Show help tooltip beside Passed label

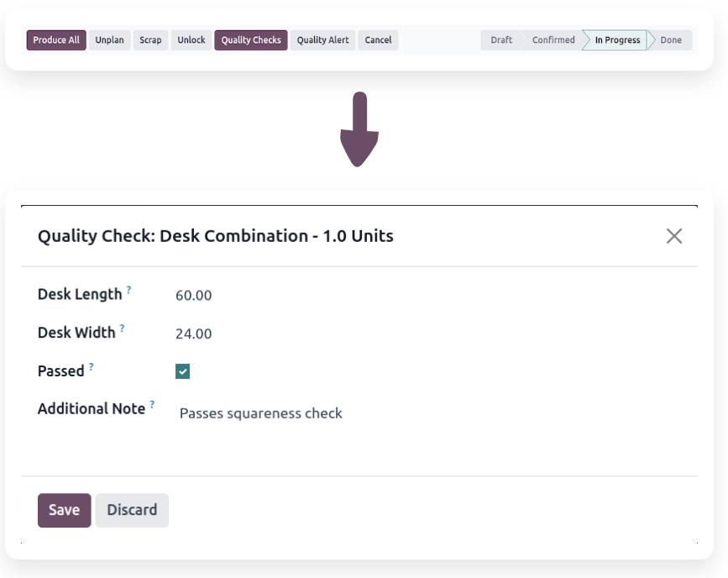[x=91, y=367]
